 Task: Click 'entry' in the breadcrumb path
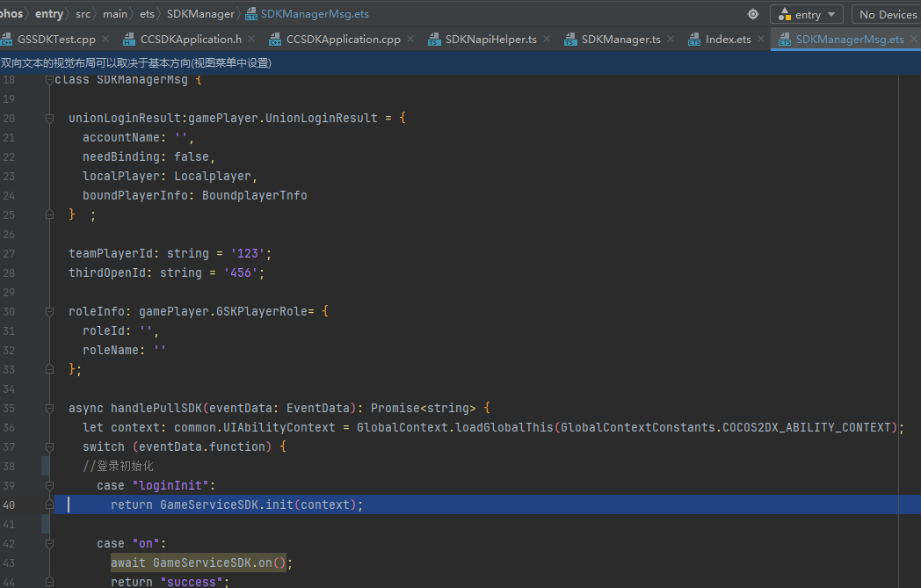[48, 13]
